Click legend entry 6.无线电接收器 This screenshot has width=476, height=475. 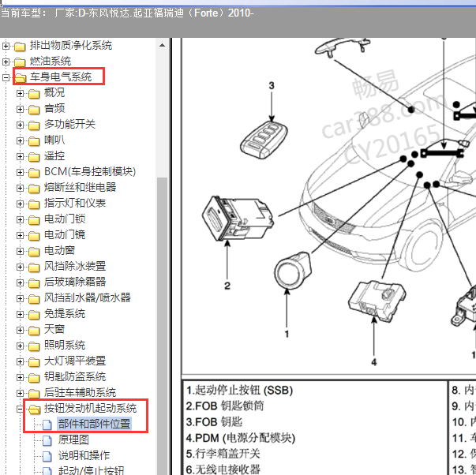pyautogui.click(x=223, y=469)
